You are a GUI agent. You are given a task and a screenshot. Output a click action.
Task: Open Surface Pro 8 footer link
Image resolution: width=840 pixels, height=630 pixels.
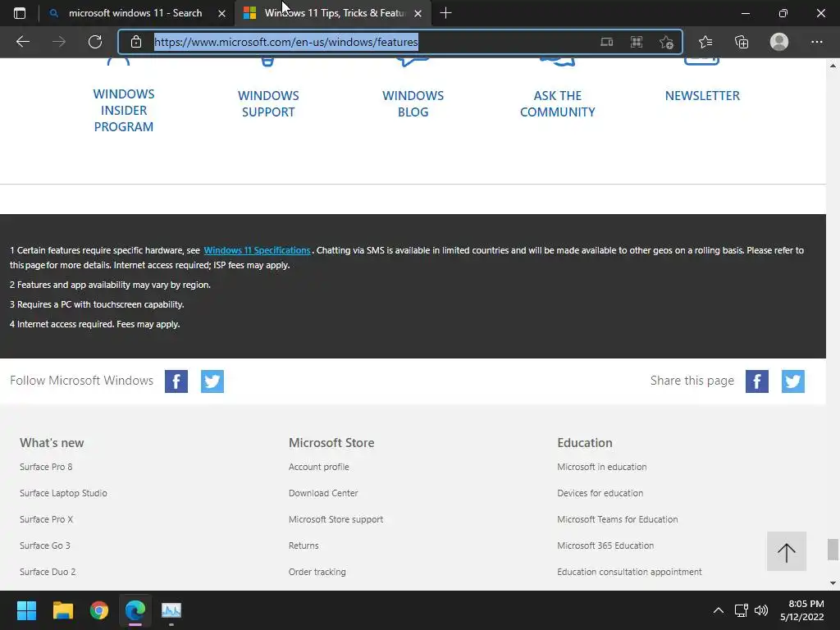[46, 467]
